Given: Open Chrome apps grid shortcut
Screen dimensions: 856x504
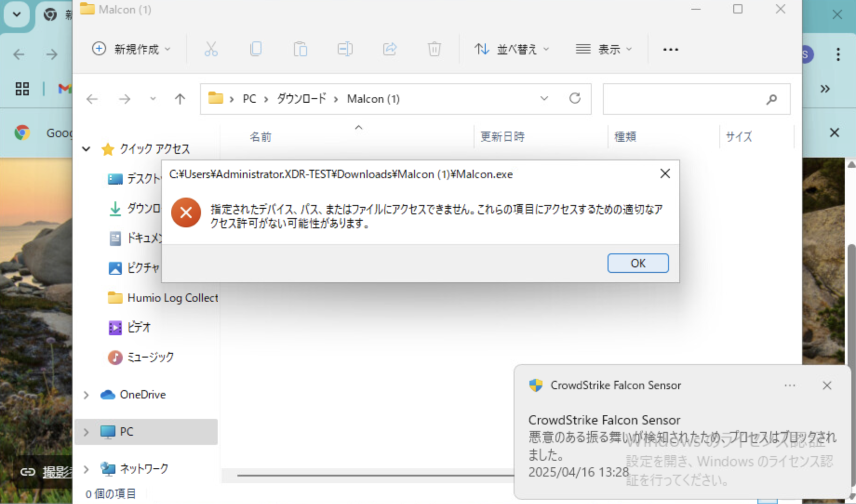Looking at the screenshot, I should 22,88.
